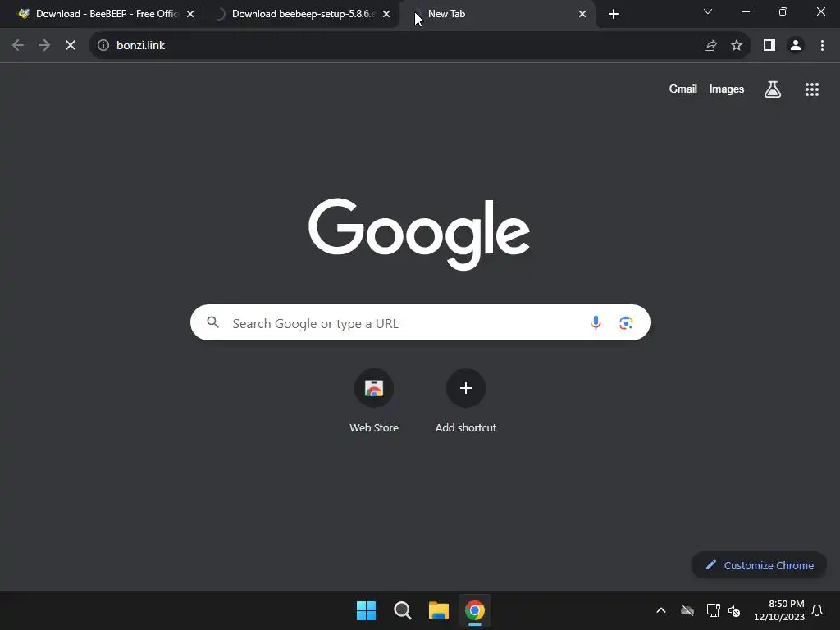Viewport: 840px width, 630px height.
Task: Click the muted volume tray icon
Action: click(734, 610)
